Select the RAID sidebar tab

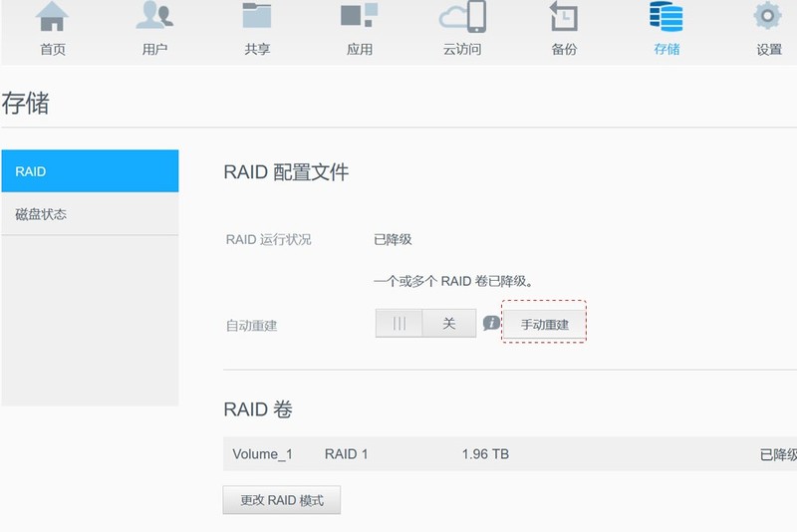pos(90,171)
